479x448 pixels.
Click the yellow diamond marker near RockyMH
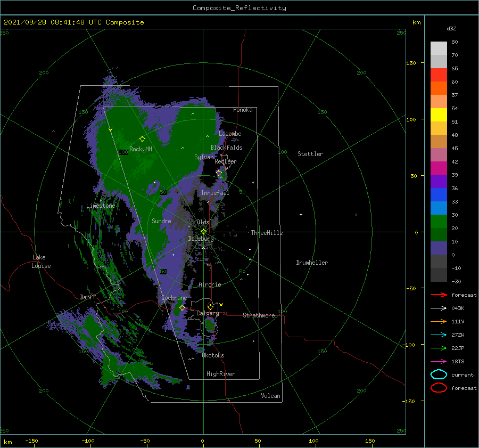click(142, 139)
